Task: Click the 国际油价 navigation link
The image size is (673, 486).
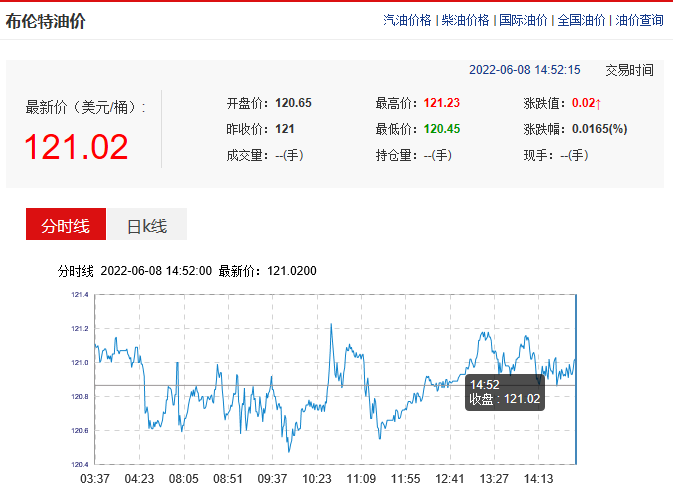Action: pos(523,20)
